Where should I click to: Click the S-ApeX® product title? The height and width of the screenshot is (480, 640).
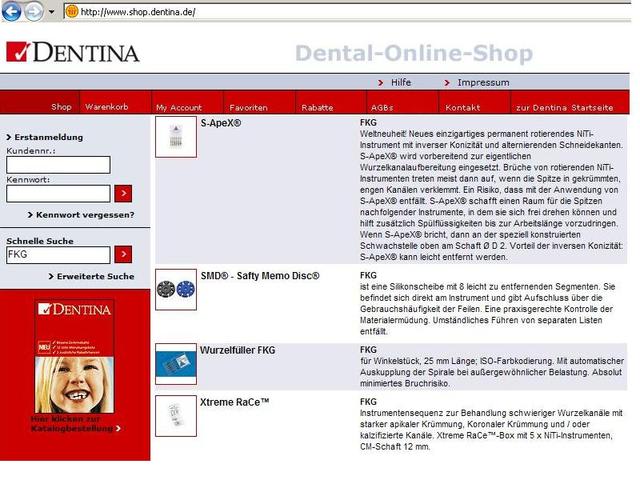[x=221, y=123]
